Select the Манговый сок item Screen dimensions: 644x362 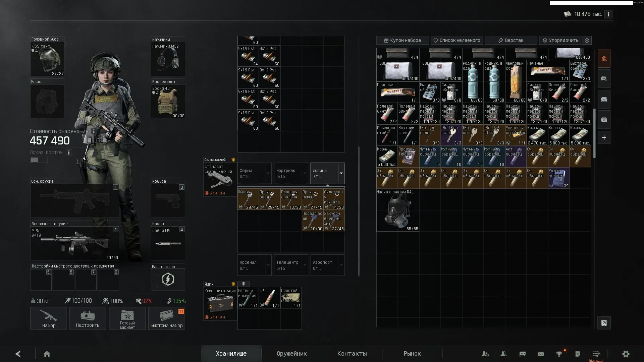point(516,81)
